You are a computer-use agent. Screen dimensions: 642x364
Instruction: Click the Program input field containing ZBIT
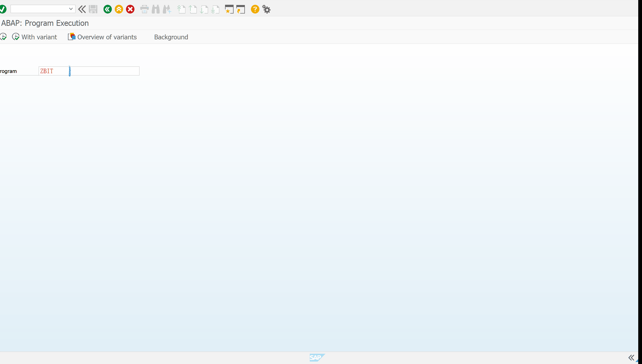click(89, 71)
